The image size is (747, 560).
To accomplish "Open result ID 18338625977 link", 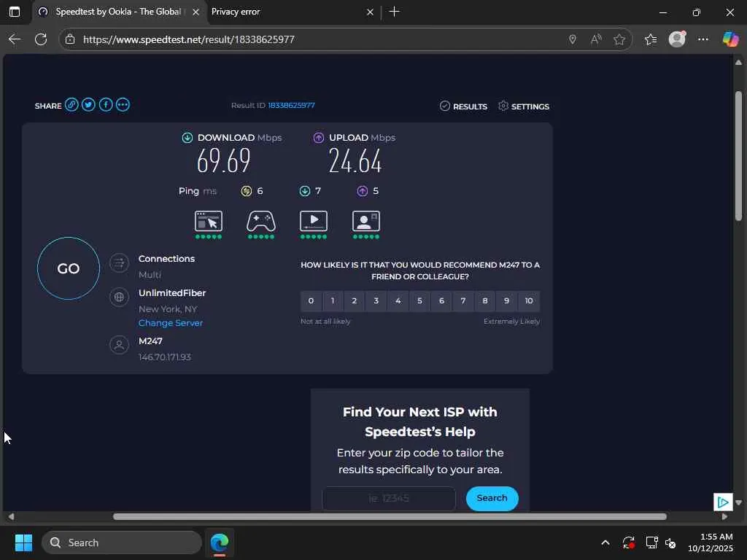I will 291,105.
